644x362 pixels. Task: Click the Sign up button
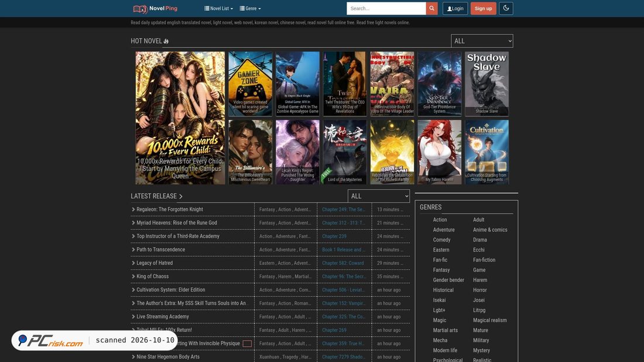(x=484, y=8)
